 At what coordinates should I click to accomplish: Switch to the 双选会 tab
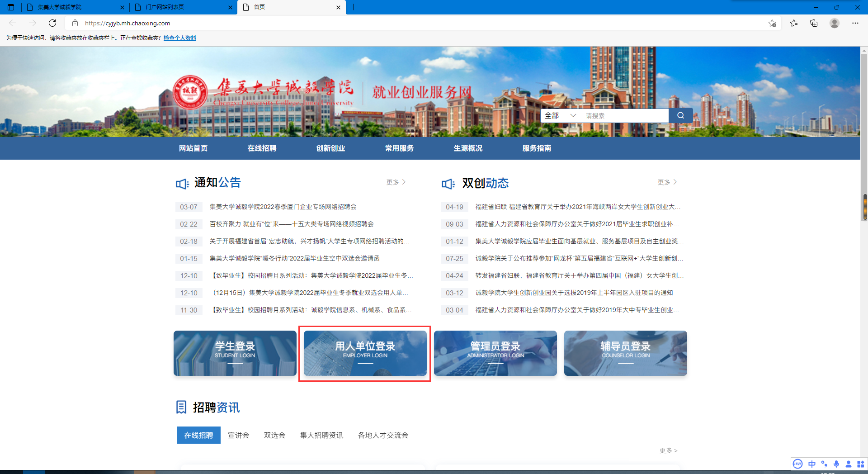click(x=274, y=435)
